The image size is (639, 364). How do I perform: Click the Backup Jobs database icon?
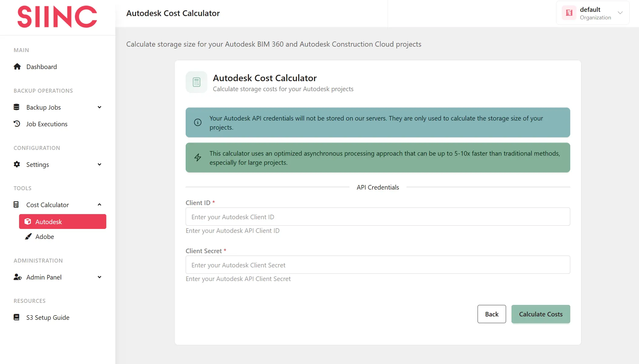point(17,107)
